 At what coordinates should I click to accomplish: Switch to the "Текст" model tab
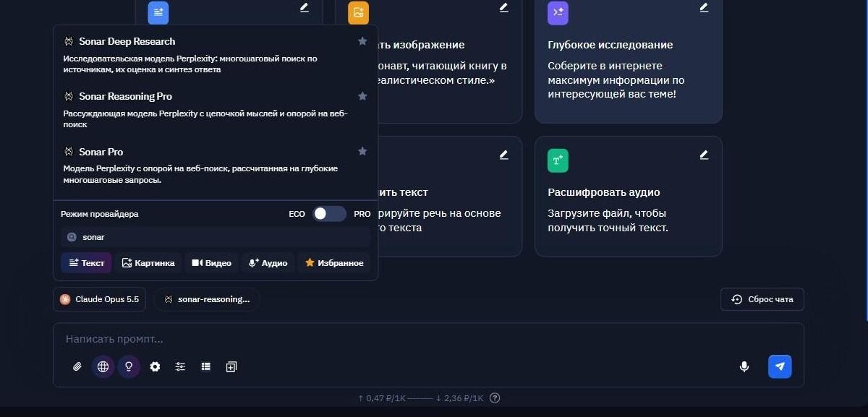[x=86, y=263]
